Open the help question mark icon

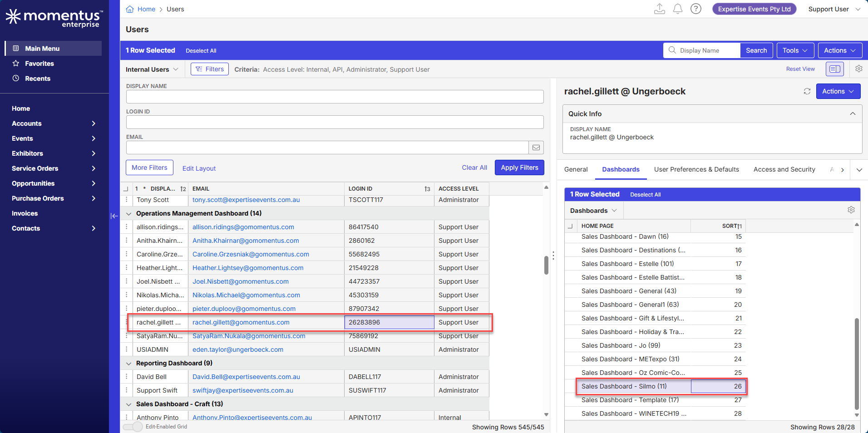[x=696, y=9]
